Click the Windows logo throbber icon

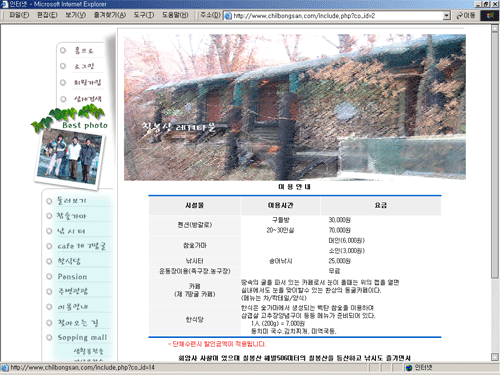coord(489,15)
